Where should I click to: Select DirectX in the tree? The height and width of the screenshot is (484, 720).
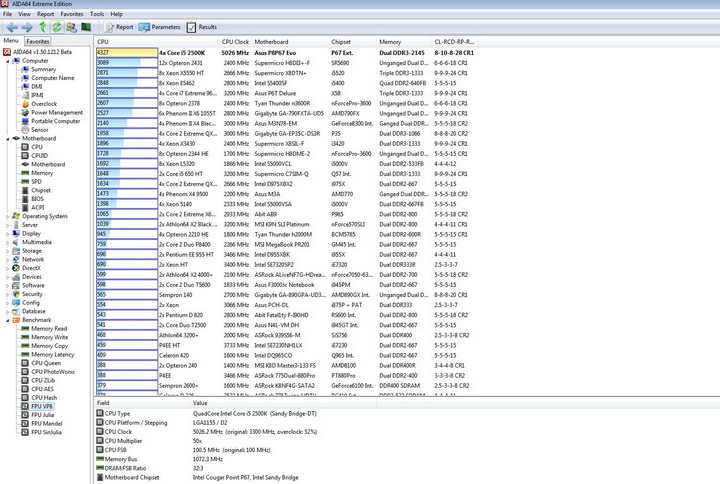pos(31,268)
